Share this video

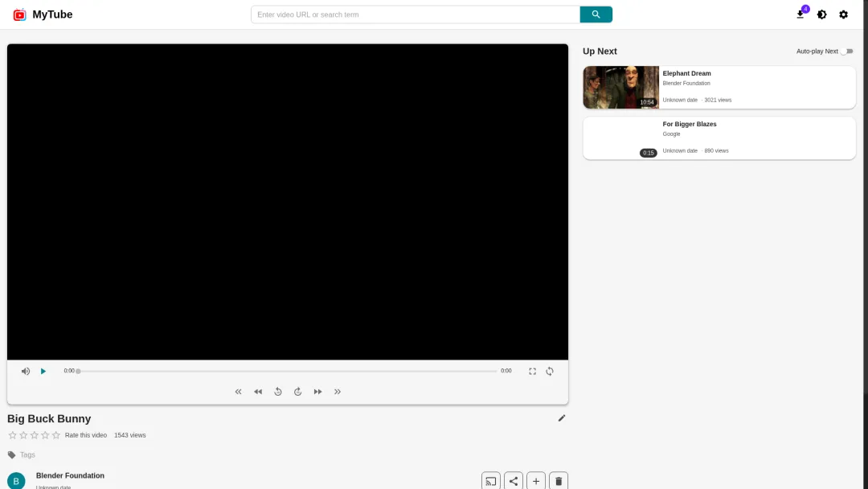[x=514, y=481]
